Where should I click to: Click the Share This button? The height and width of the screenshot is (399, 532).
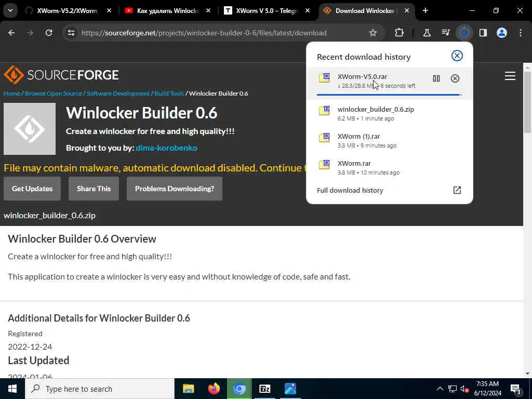[94, 189]
